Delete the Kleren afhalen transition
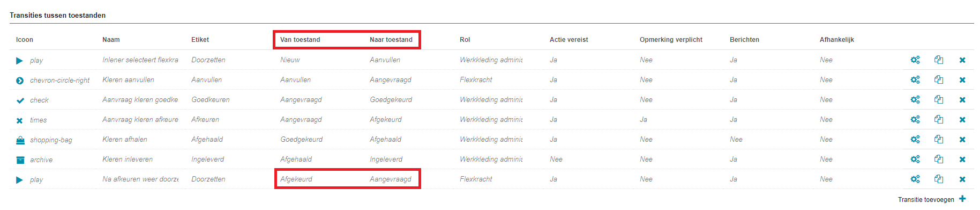The width and height of the screenshot is (980, 210). tap(962, 140)
